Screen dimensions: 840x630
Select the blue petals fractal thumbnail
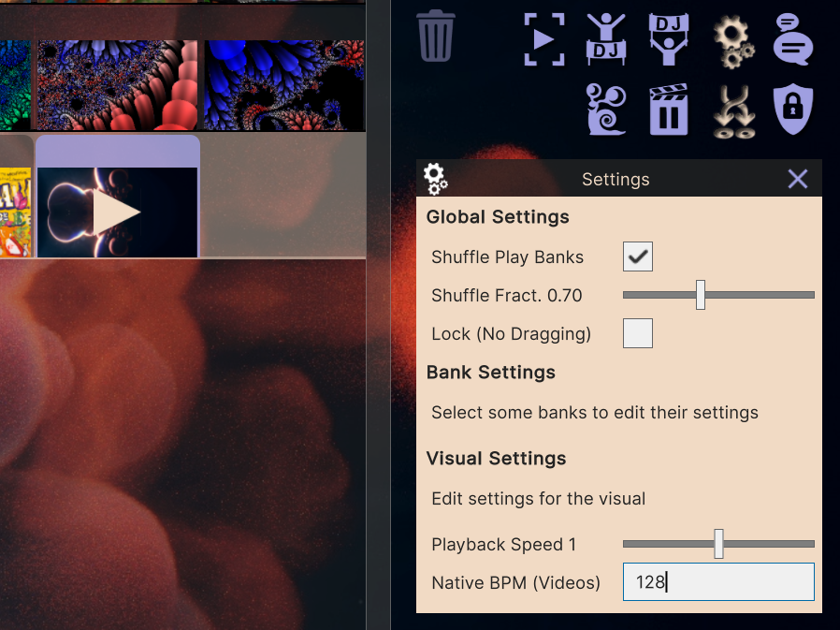coord(284,85)
